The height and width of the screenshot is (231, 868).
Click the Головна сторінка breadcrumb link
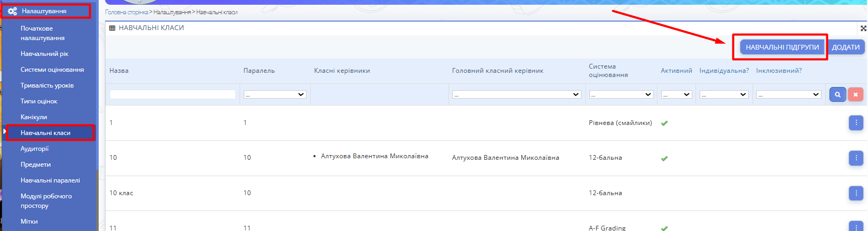pos(127,12)
